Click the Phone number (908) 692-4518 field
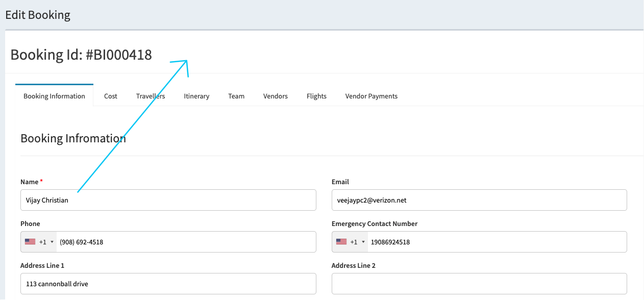The width and height of the screenshot is (644, 300). [x=184, y=242]
